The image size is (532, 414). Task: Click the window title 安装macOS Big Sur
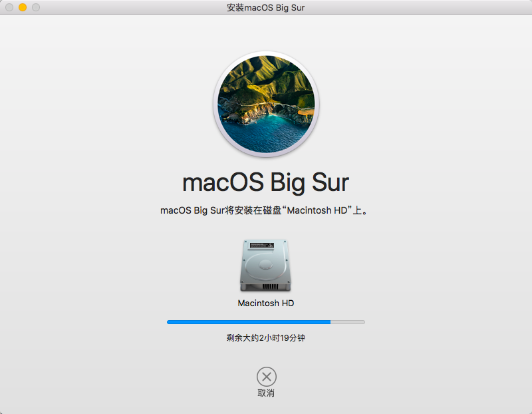click(265, 7)
